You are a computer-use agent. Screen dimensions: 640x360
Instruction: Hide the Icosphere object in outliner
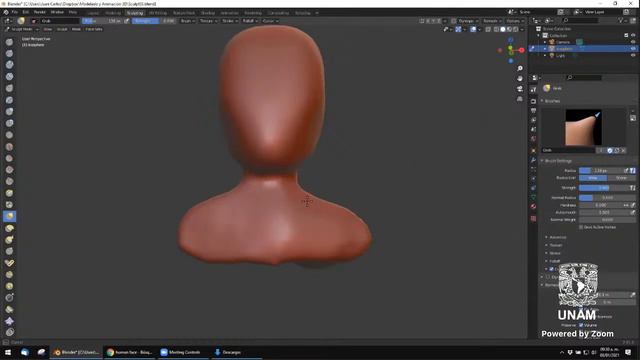(633, 49)
